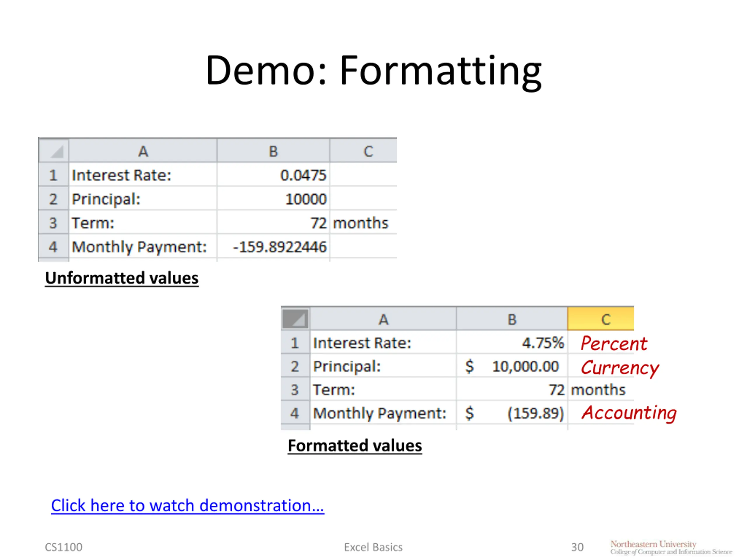747x560 pixels.
Task: Click the red 'Percent' annotation
Action: [614, 344]
